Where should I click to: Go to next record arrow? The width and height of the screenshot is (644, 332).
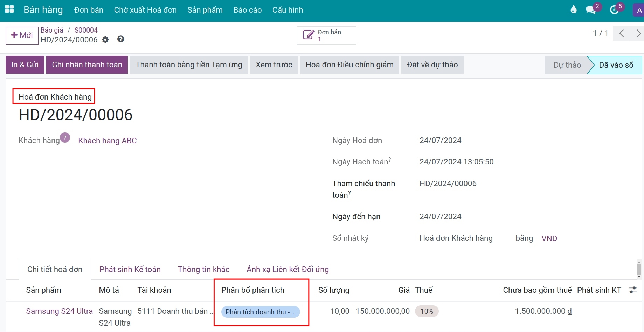point(638,33)
